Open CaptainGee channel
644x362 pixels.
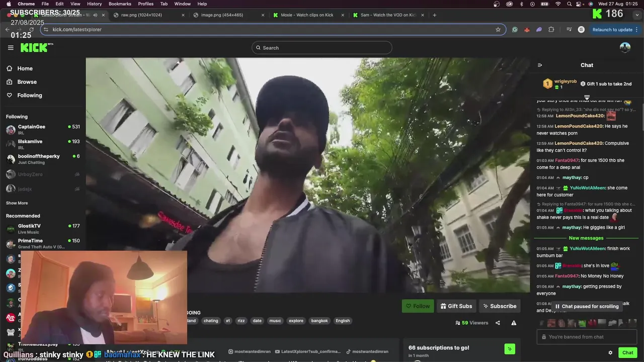pyautogui.click(x=43, y=129)
